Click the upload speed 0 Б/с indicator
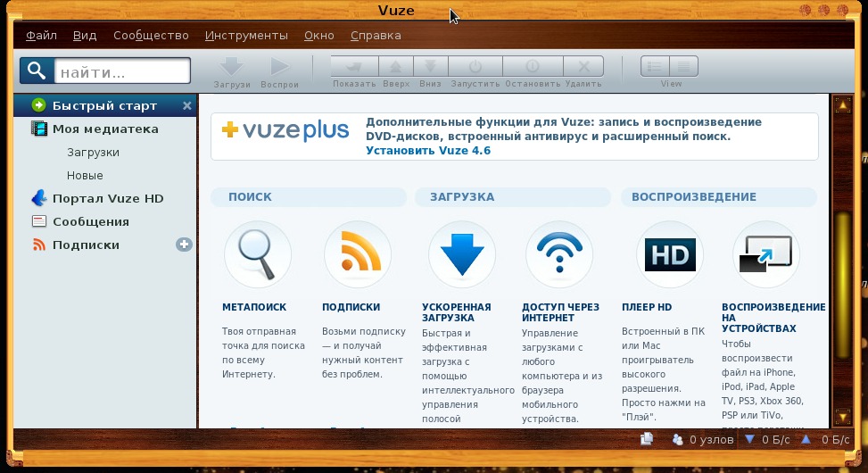This screenshot has width=868, height=473. tap(825, 440)
